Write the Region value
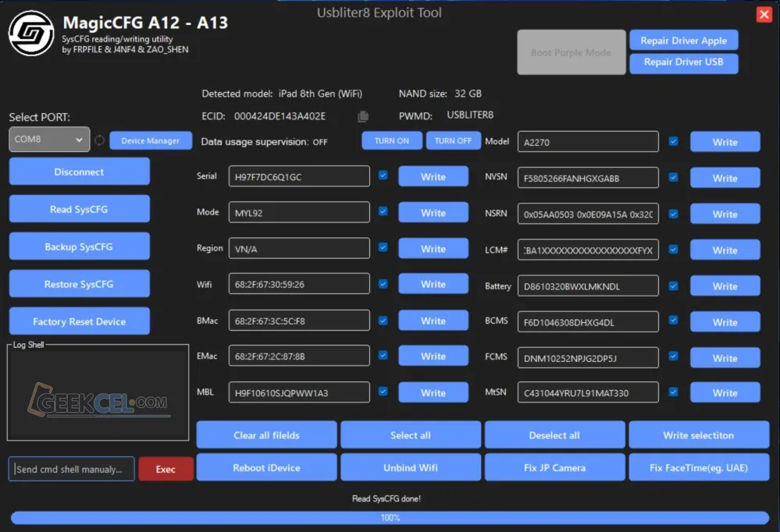This screenshot has width=780, height=532. [433, 249]
